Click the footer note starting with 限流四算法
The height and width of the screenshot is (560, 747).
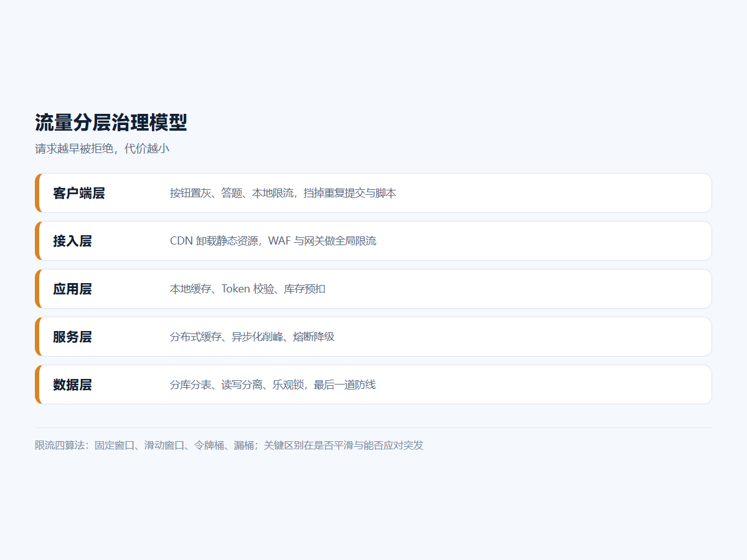point(229,446)
